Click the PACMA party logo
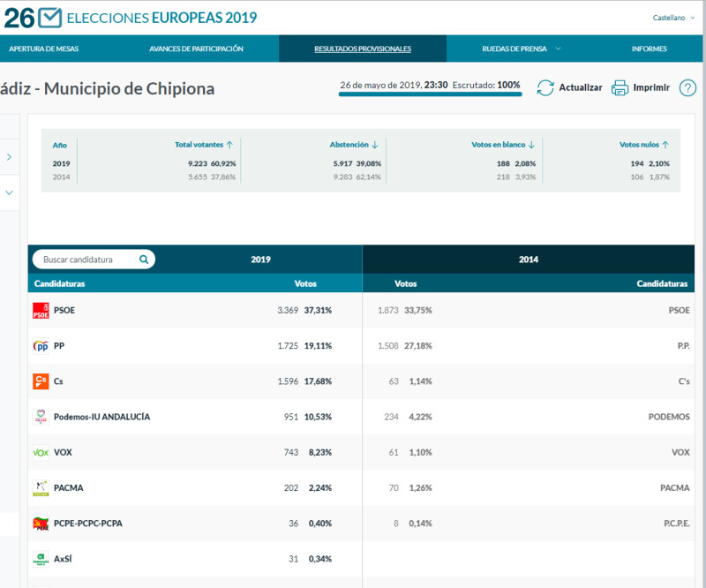Screen dimensions: 706x588 click(x=41, y=488)
